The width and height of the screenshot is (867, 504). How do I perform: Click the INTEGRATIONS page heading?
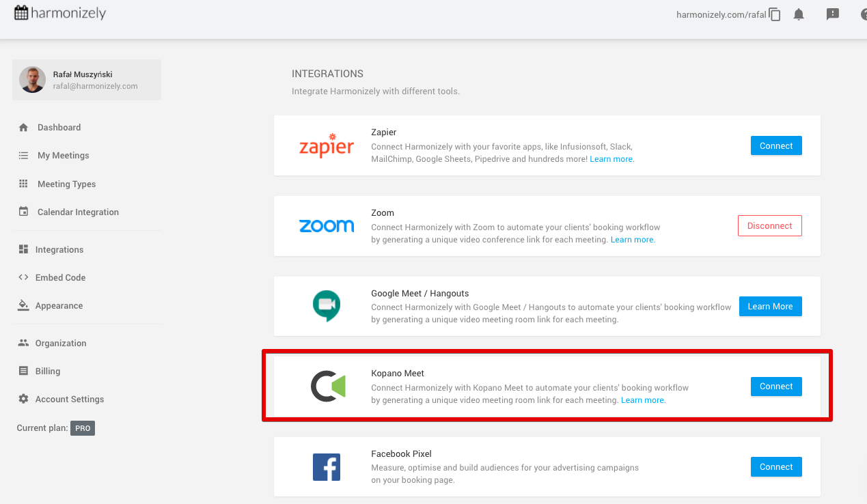[x=327, y=74]
